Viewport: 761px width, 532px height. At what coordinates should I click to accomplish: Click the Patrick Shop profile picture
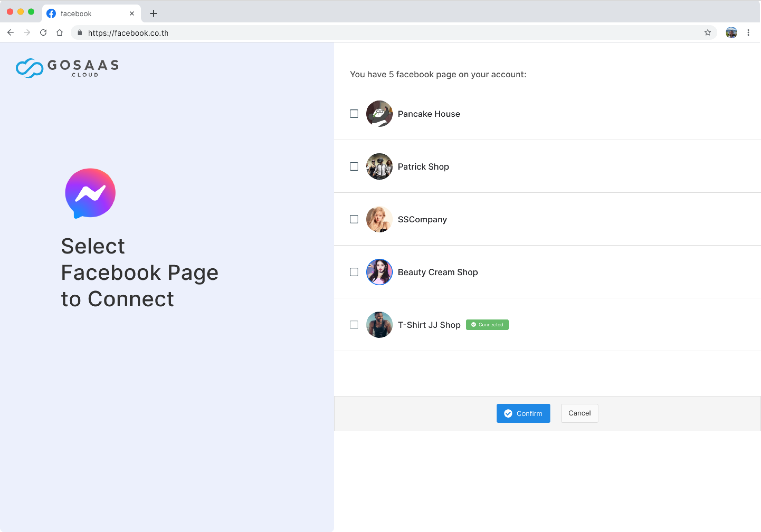(x=379, y=166)
